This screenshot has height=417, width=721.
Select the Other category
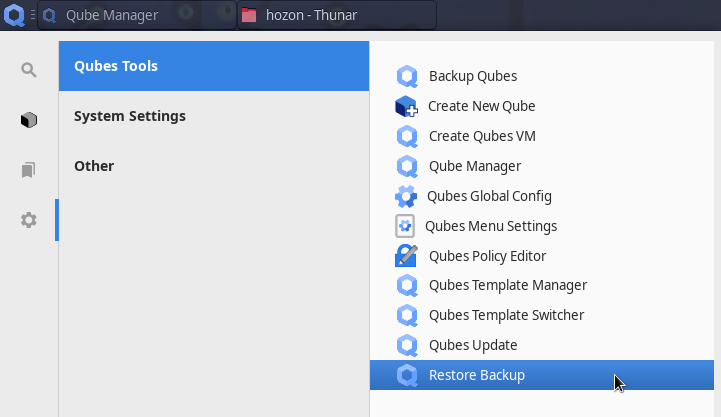pyautogui.click(x=214, y=166)
